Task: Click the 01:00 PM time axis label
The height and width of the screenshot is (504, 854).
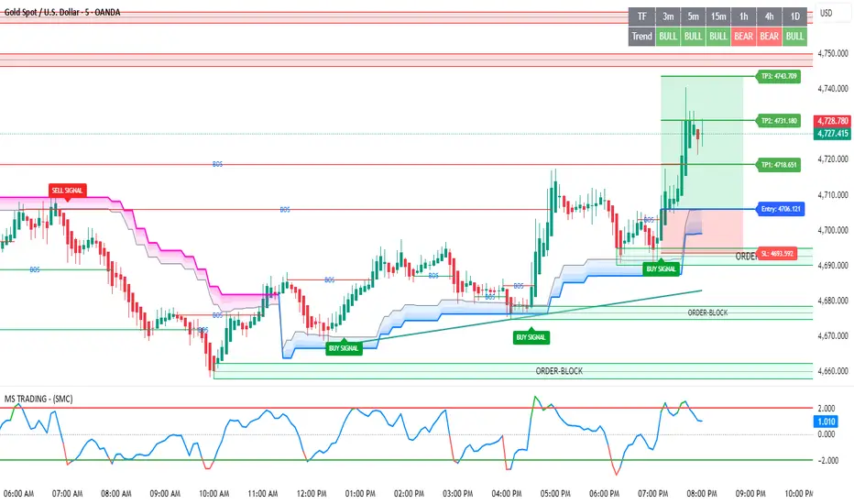Action: 360,494
